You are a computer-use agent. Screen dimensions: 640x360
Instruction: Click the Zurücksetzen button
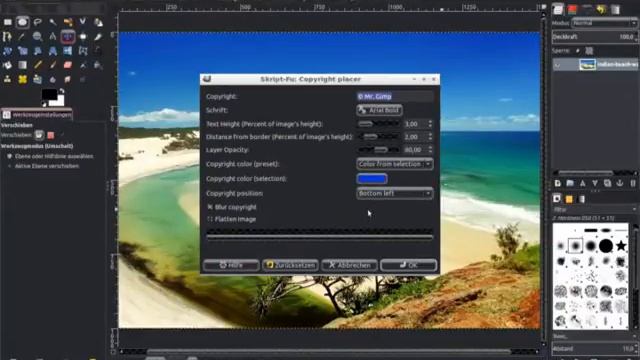click(x=290, y=265)
